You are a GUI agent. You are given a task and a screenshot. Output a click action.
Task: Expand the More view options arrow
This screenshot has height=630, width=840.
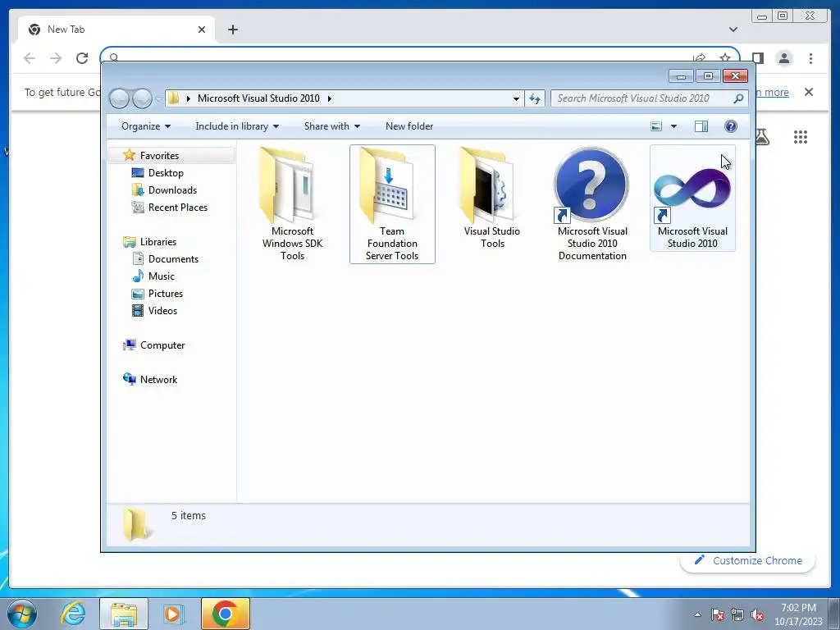674,126
